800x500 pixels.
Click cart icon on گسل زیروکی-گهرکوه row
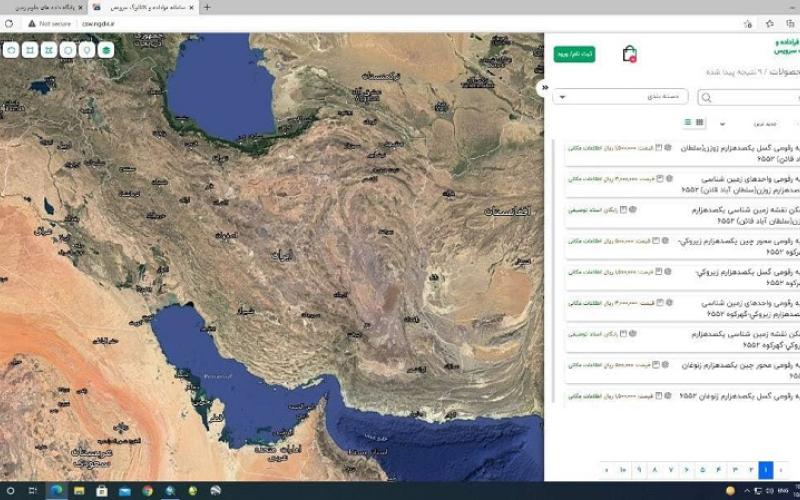pos(659,272)
